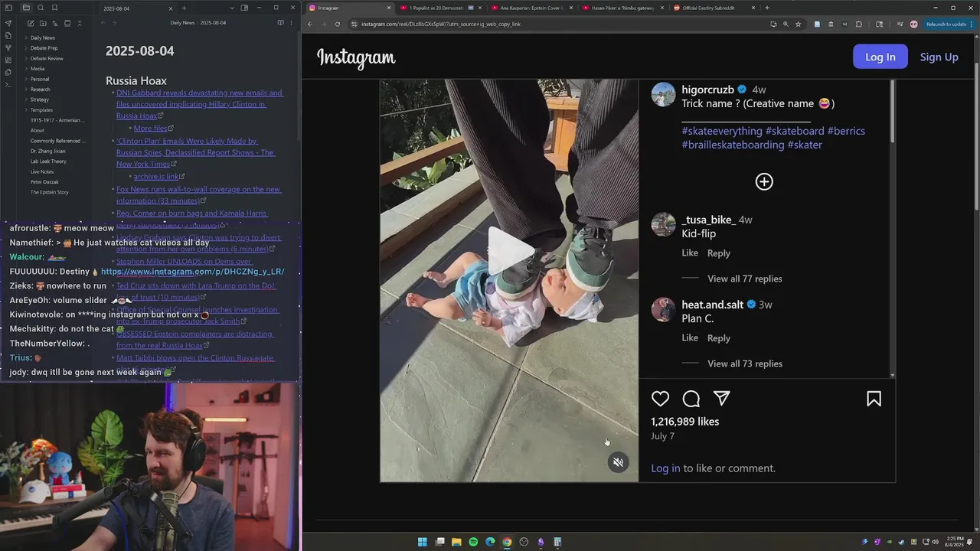Screen dimensions: 980x551
Task: Toggle Obsidian right sidebar icon
Action: tap(244, 8)
